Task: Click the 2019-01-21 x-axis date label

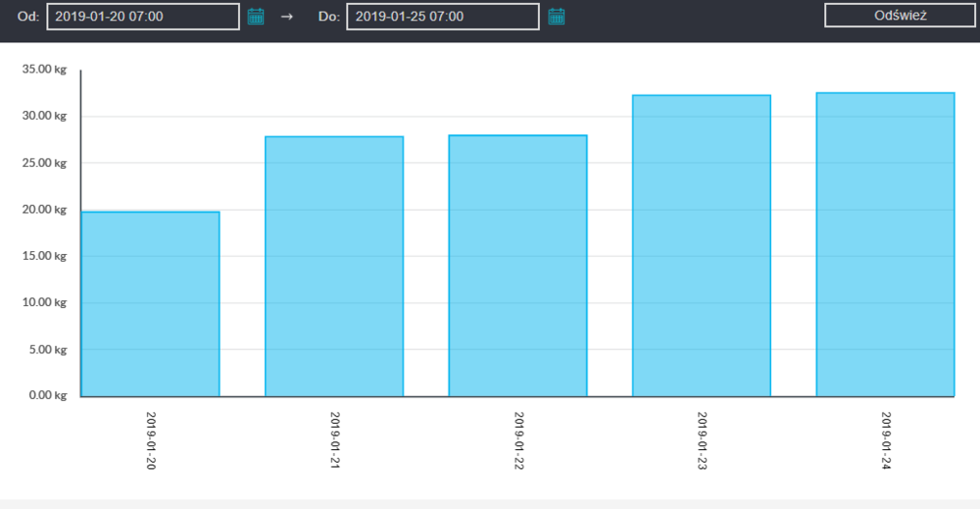Action: (x=334, y=440)
